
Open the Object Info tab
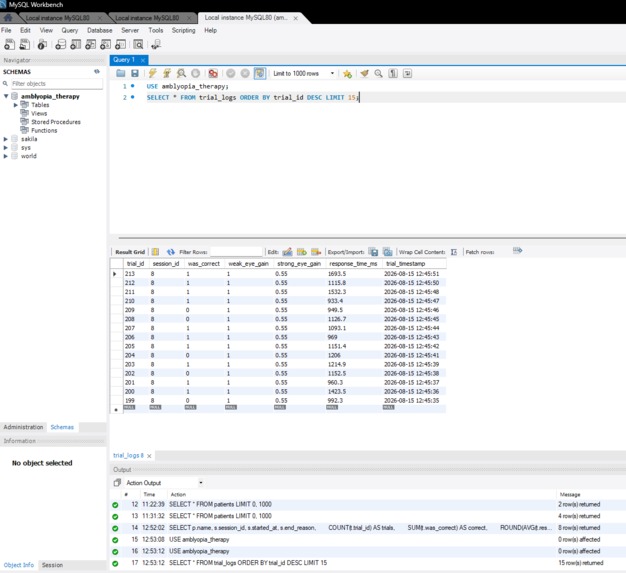pyautogui.click(x=19, y=565)
